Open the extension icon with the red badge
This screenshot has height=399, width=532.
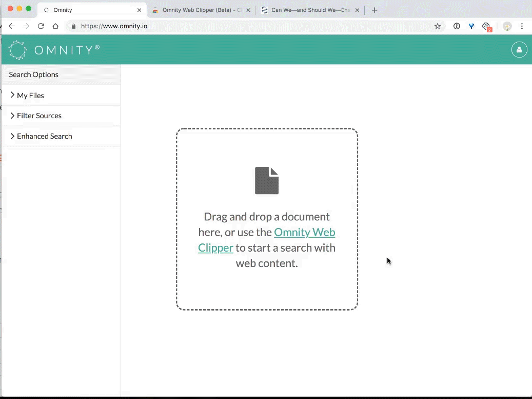pyautogui.click(x=486, y=27)
